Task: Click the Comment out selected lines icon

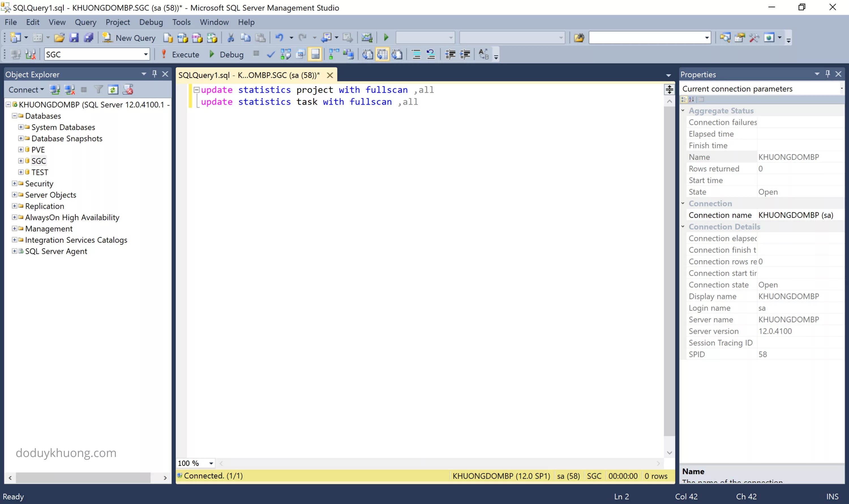Action: 416,54
